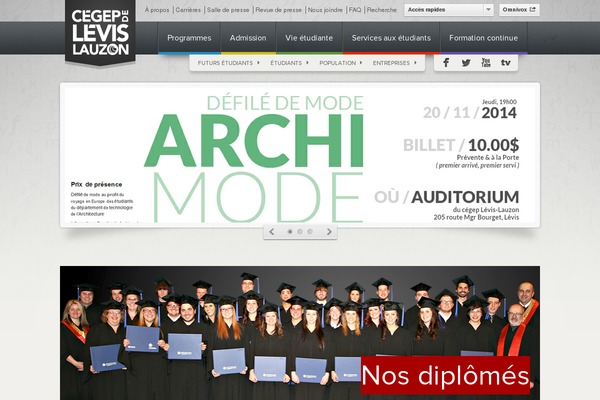Open the Archi Mode fashion show banner
Image resolution: width=600 pixels, height=400 pixels.
click(300, 155)
